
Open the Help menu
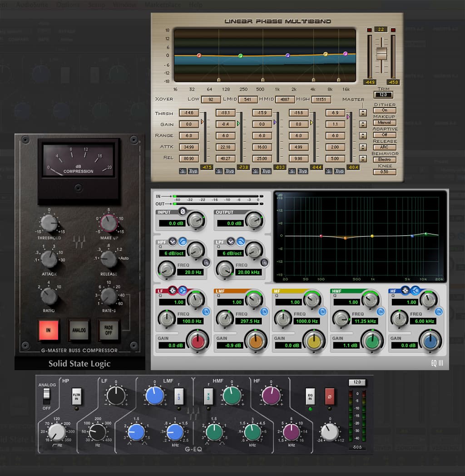(196, 5)
